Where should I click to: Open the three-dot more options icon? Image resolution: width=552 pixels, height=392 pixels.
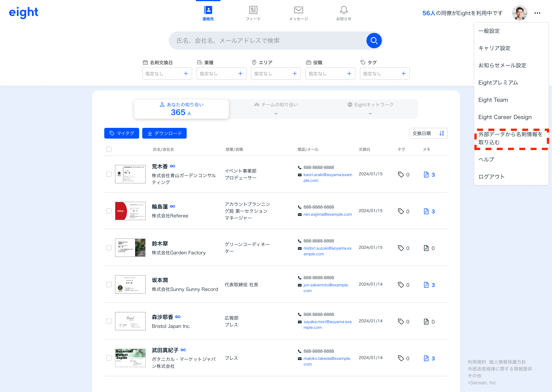pyautogui.click(x=537, y=13)
